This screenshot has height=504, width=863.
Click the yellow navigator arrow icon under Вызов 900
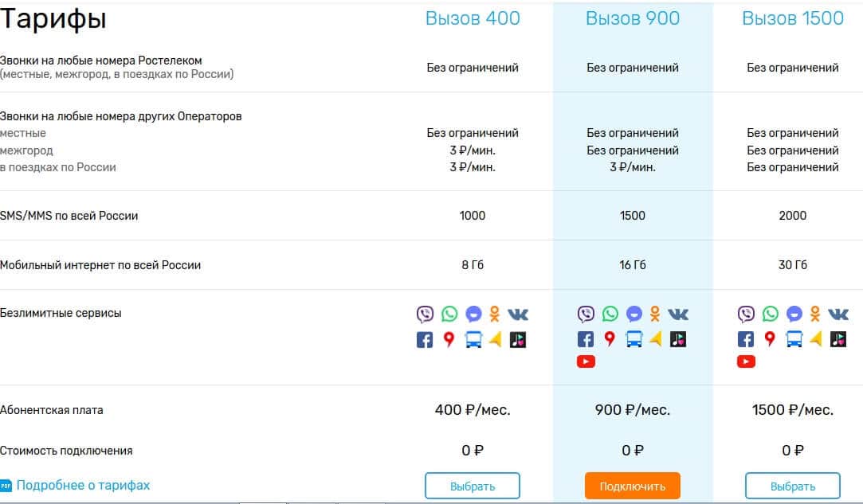click(655, 340)
